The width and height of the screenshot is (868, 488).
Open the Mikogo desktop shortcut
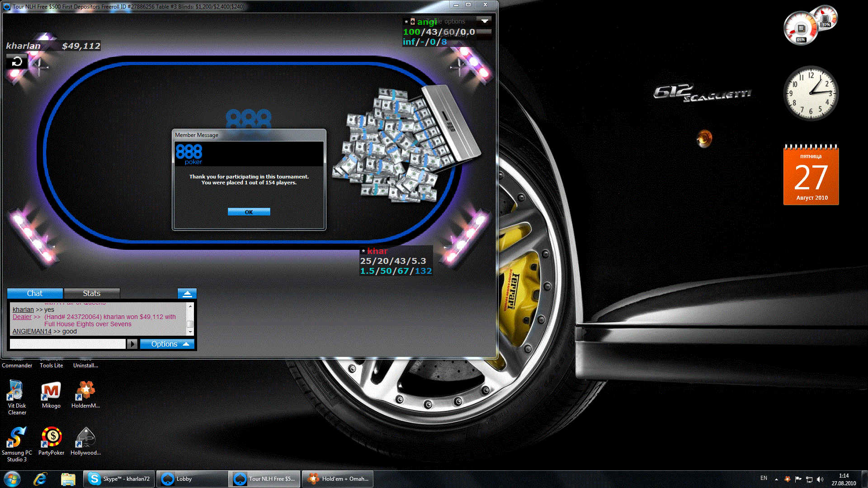pos(51,391)
